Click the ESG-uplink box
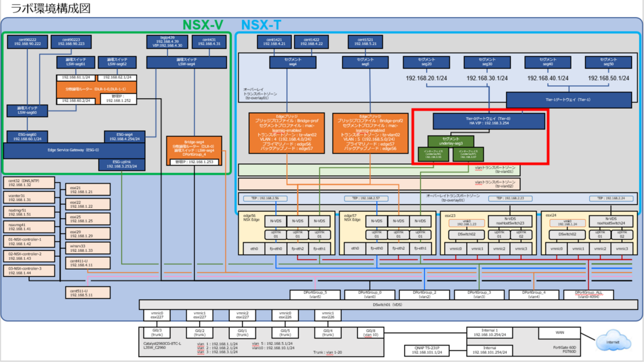This screenshot has width=644, height=362. coord(122,165)
